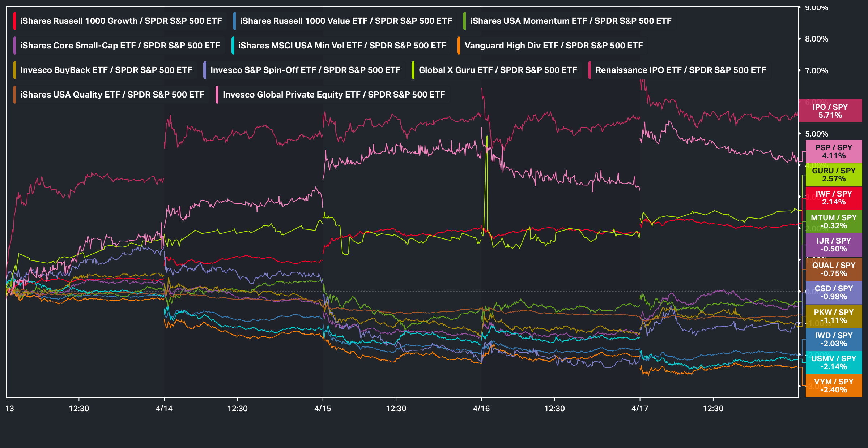The image size is (868, 448).
Task: Click the iShares Core Small-Cap ETF legend label
Action: (120, 46)
